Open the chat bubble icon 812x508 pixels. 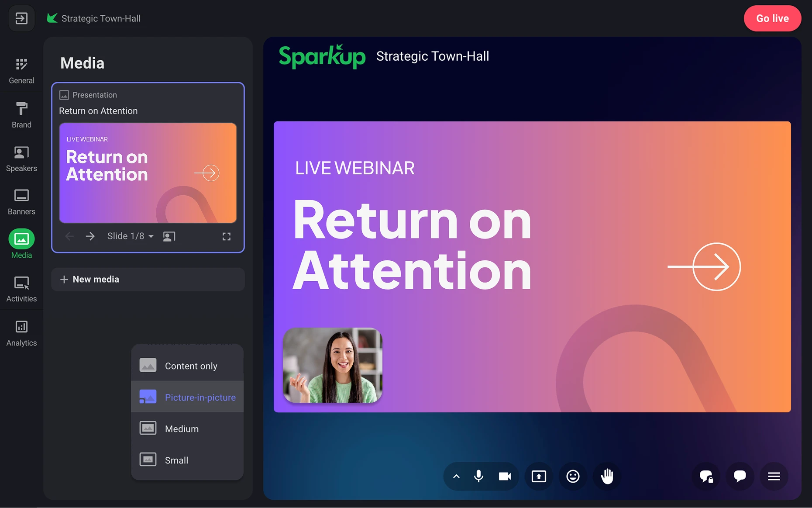click(x=740, y=476)
